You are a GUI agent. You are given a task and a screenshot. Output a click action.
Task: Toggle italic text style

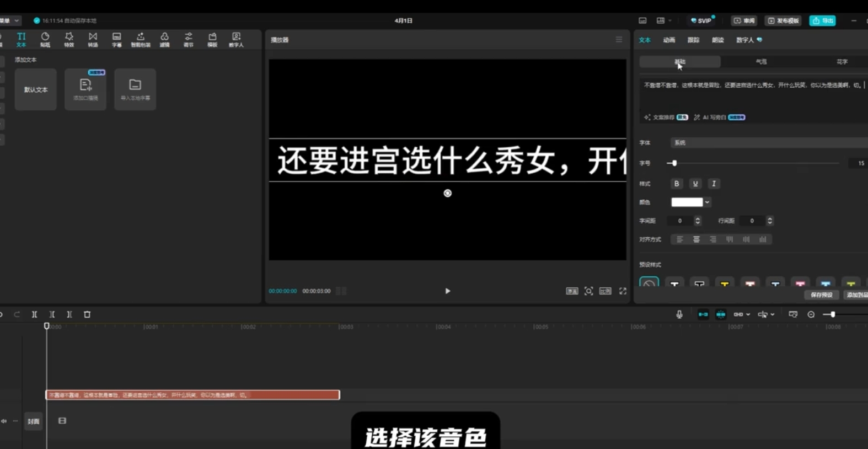(x=714, y=184)
